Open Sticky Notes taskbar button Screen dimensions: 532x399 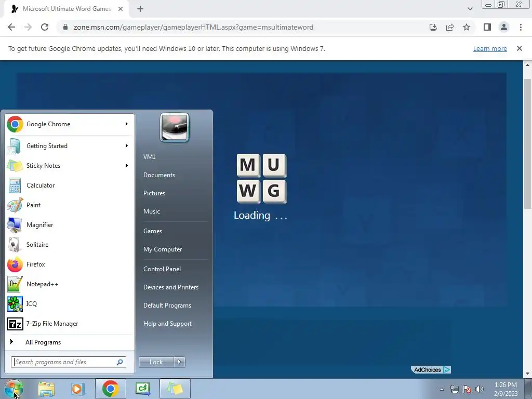tap(175, 389)
